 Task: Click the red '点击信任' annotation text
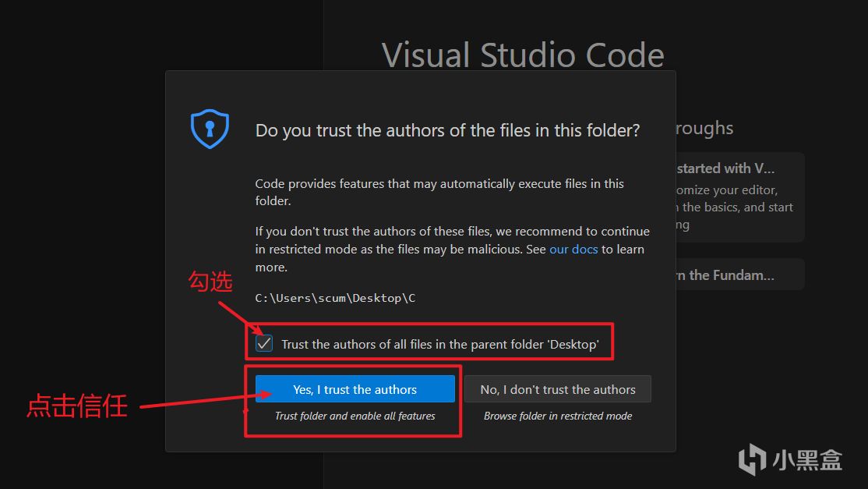pyautogui.click(x=76, y=406)
